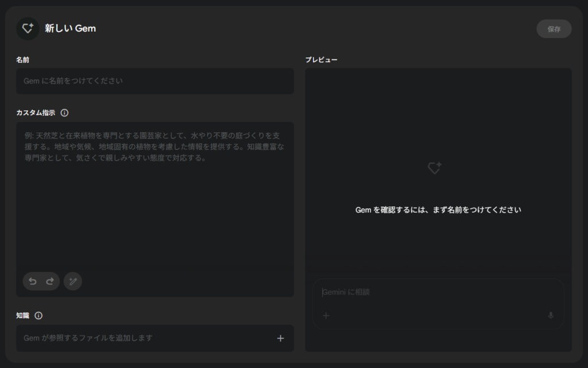Click the カスタム指示 label text
The width and height of the screenshot is (588, 368).
[36, 113]
